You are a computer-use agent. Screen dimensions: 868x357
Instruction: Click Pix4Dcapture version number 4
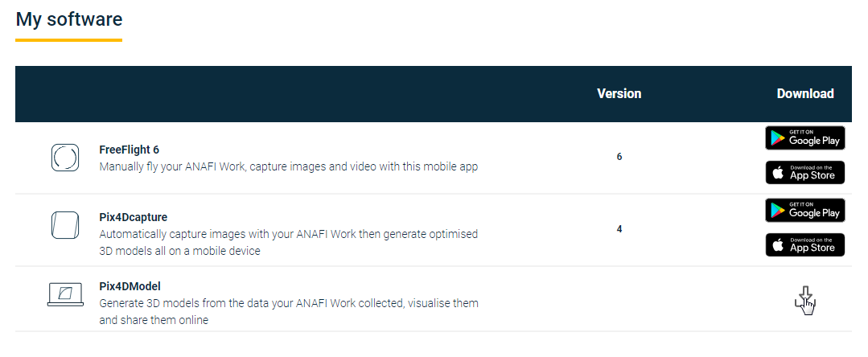[x=619, y=229]
